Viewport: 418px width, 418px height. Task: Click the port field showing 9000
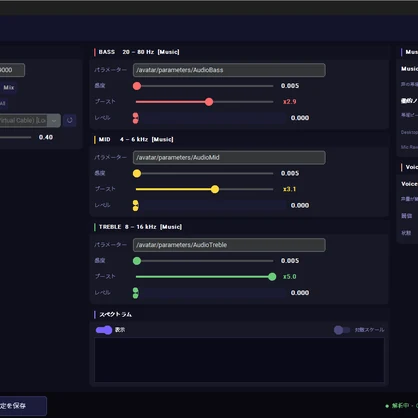coord(12,70)
